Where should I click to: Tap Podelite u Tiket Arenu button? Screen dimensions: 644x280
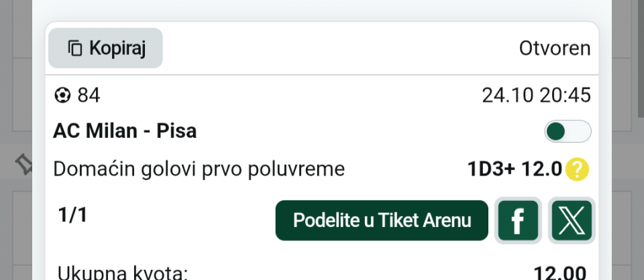(x=382, y=220)
